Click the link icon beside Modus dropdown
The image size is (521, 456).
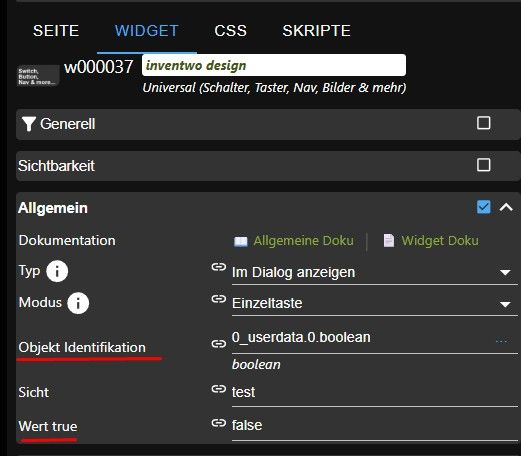click(x=219, y=299)
